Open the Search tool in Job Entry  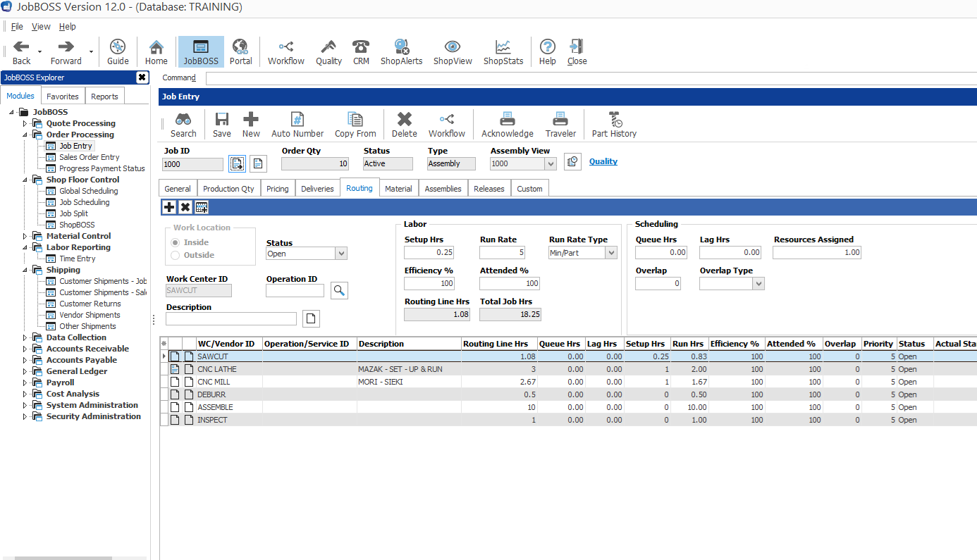(183, 124)
